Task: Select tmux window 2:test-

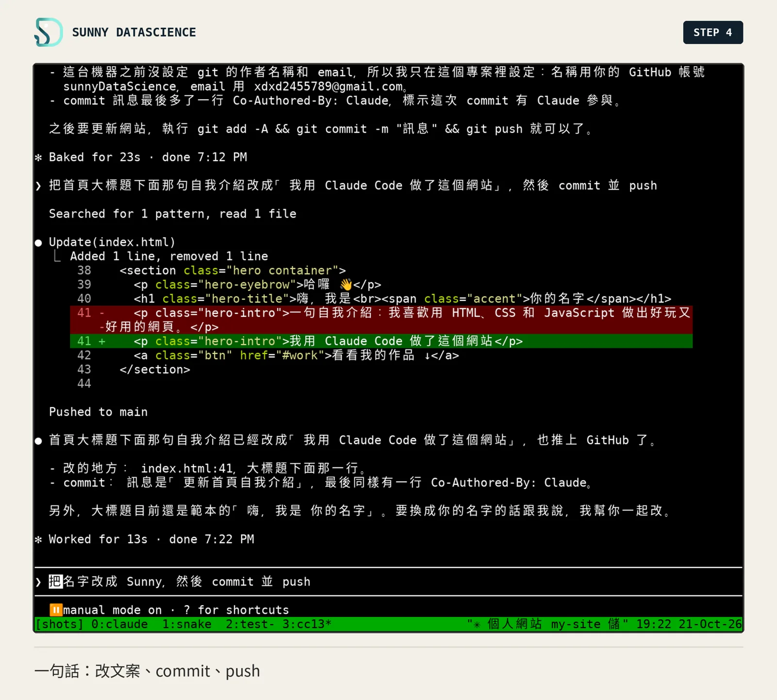Action: point(250,624)
